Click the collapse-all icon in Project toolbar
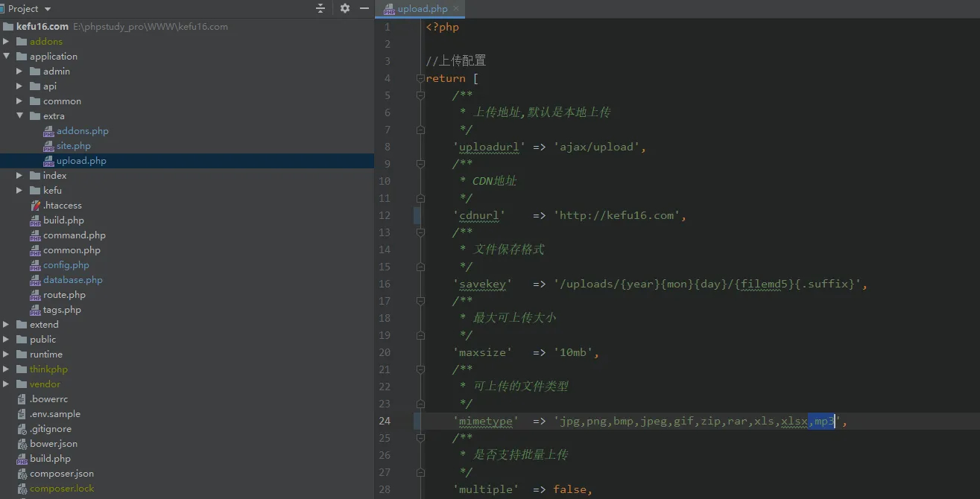The width and height of the screenshot is (980, 499). [x=320, y=8]
